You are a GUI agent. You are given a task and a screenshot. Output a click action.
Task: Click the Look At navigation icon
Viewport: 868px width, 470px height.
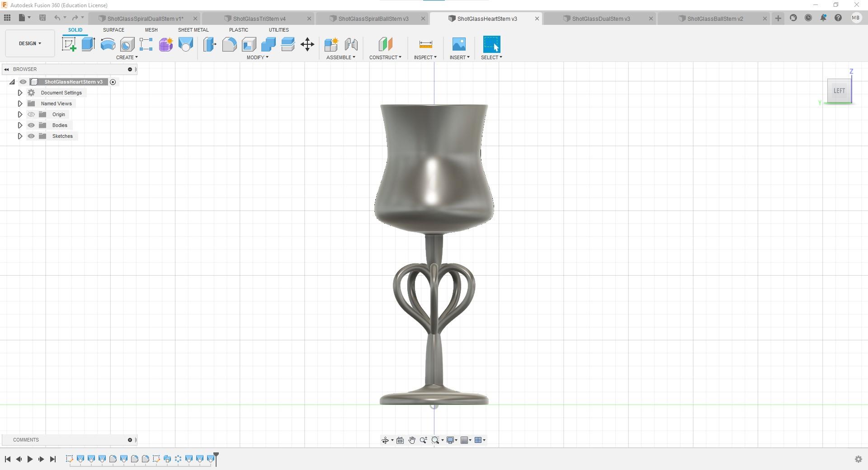400,440
